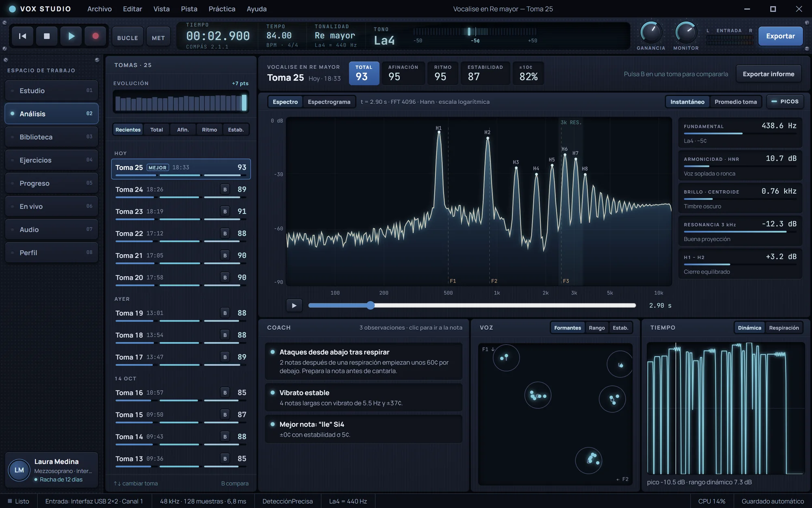The image size is (812, 508).
Task: Click the B compare icon for Toma 19
Action: coord(225,313)
